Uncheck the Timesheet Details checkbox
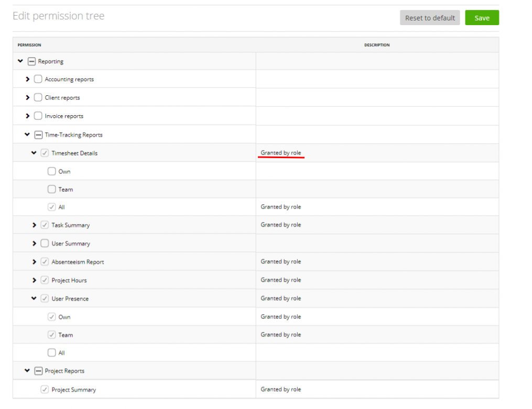This screenshot has width=532, height=409. [x=45, y=153]
